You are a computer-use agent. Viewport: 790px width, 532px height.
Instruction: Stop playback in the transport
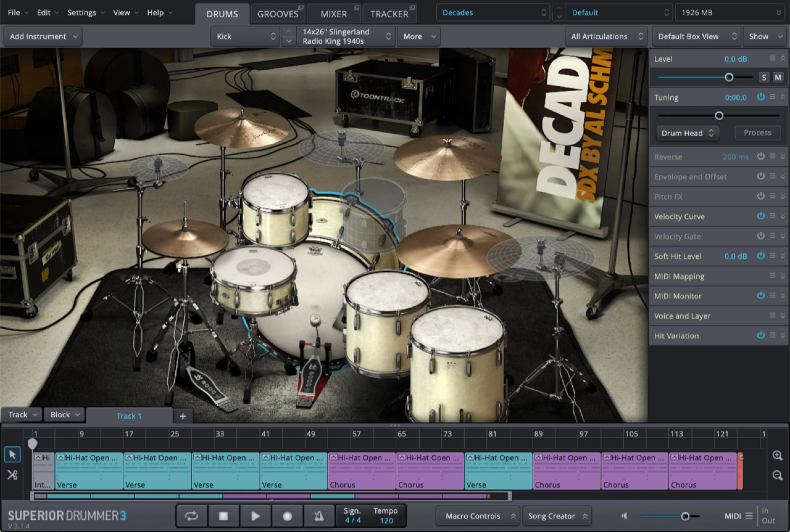(223, 516)
